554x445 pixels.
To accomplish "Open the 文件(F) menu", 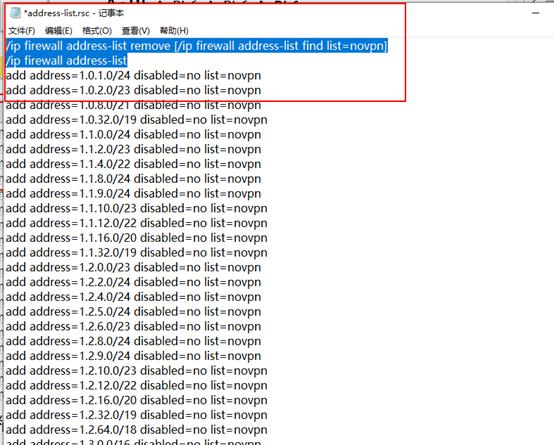I will click(22, 31).
